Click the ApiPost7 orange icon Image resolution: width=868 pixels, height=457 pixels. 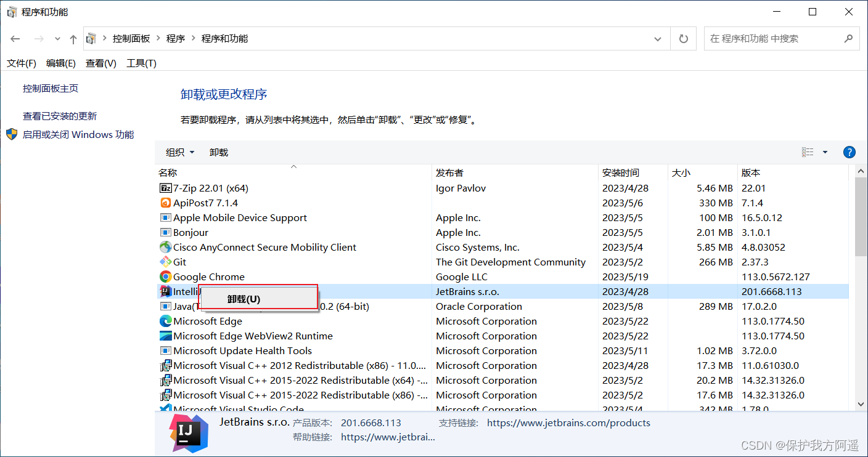click(165, 203)
